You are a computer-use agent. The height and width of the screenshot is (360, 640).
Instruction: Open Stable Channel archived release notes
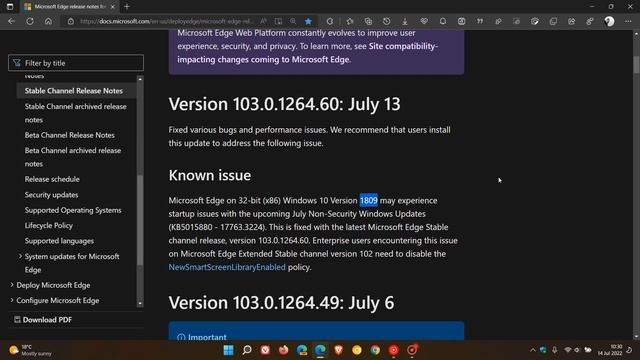pos(76,113)
